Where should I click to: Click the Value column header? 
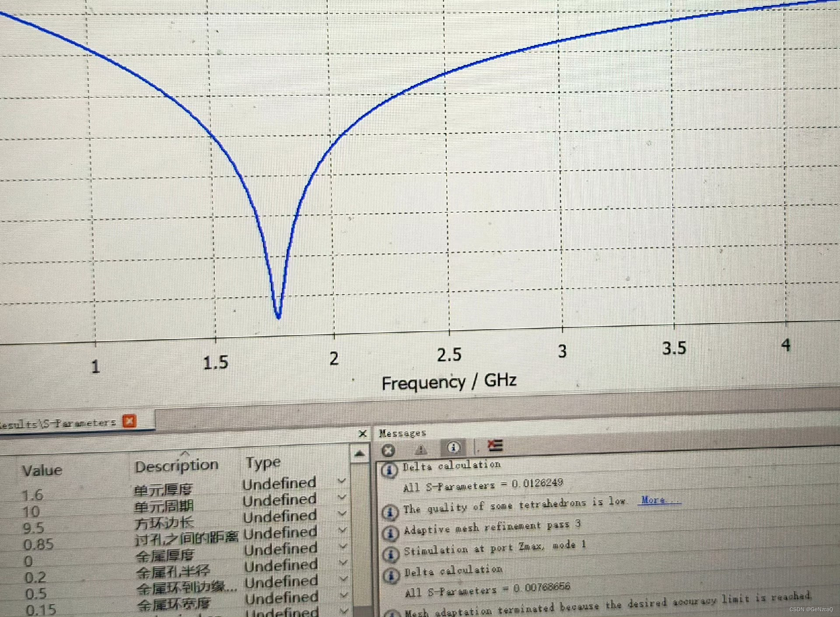[42, 471]
